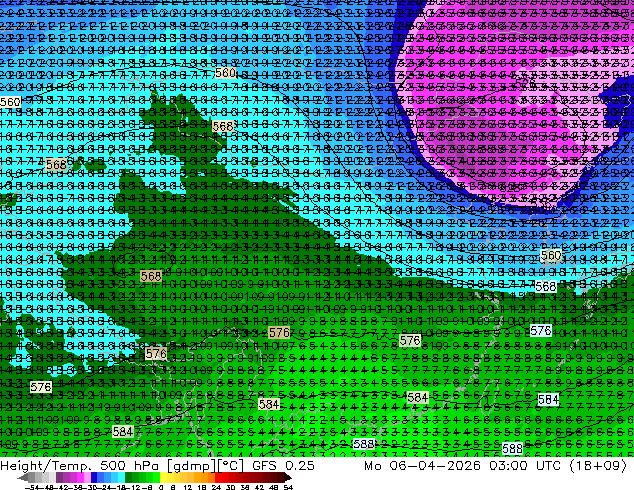Image resolution: width=634 pixels, height=490 pixels.
Task: Click the '03:00 UTC' time text
Action: (525, 466)
